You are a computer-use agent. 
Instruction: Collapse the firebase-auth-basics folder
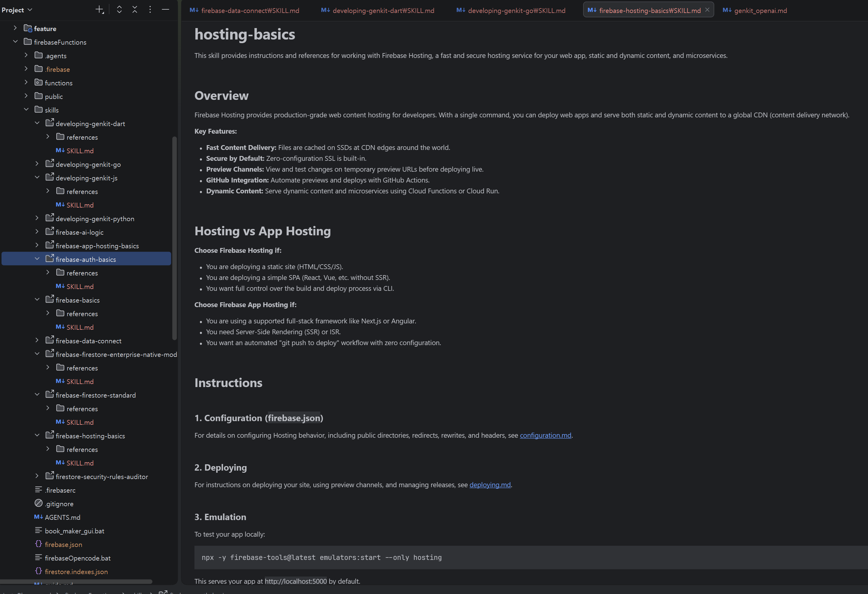(37, 259)
